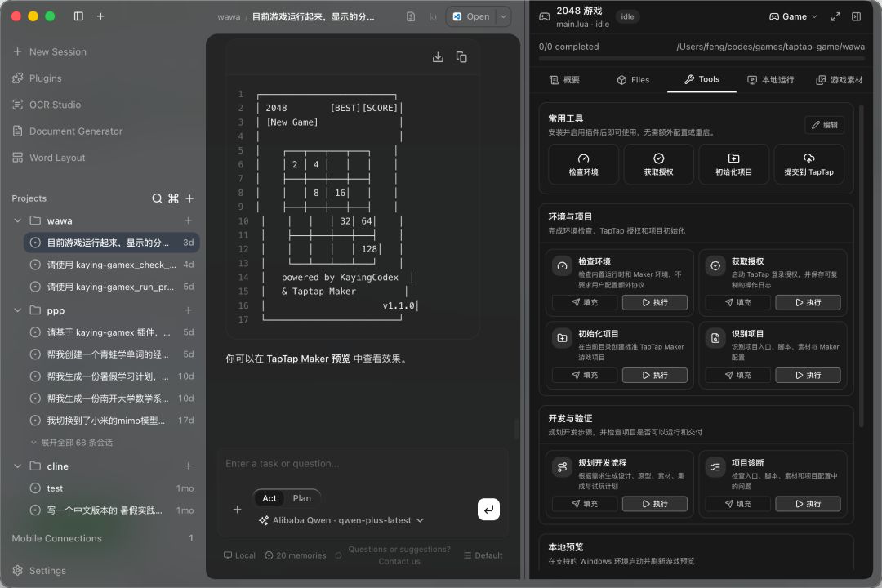Copy the code block contents

[x=461, y=57]
